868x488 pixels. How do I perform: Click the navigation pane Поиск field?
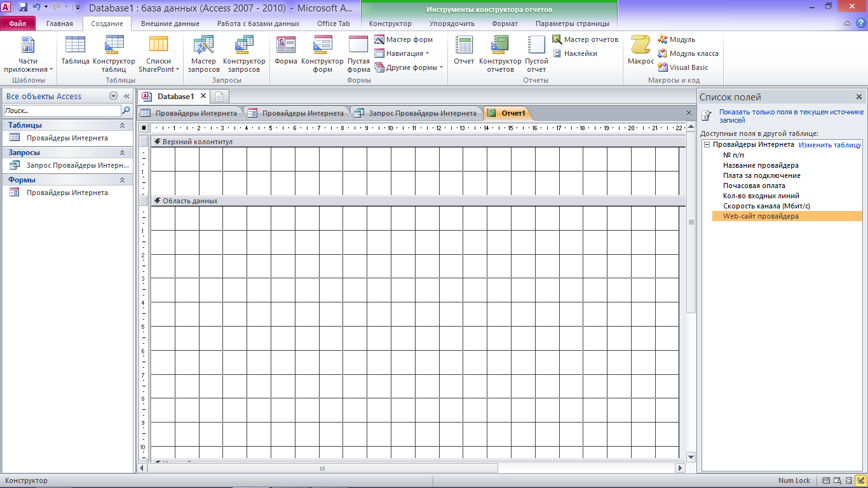(x=62, y=111)
